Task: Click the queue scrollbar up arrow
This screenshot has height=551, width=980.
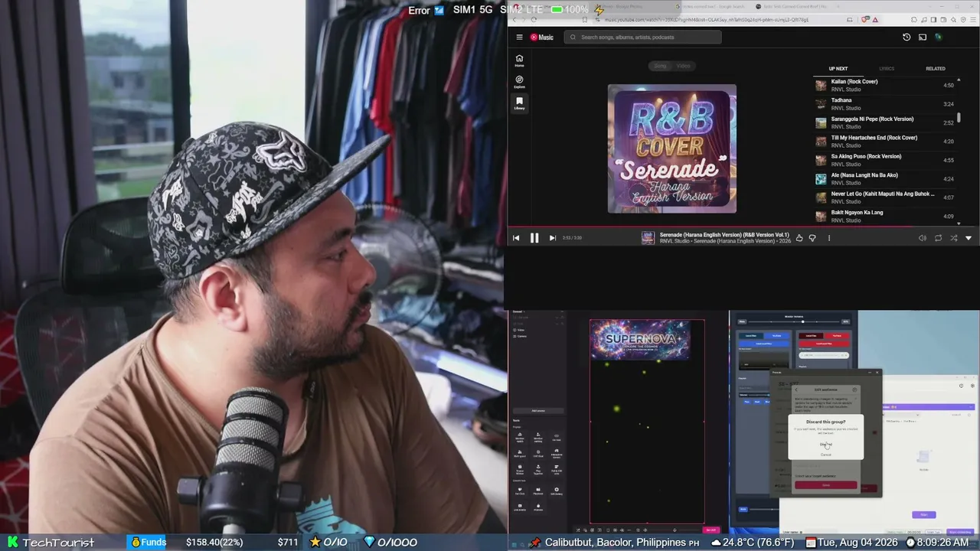Action: tap(959, 80)
